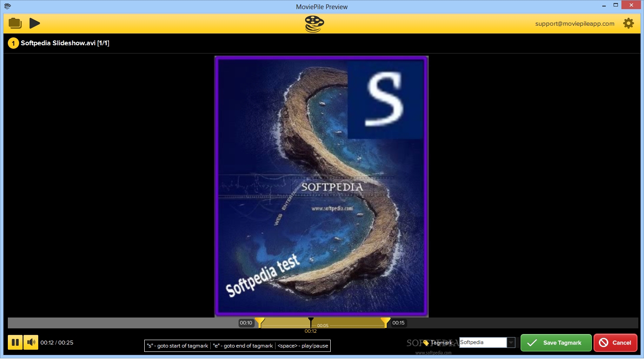Viewport: 644px width, 361px height.
Task: Expand the Tagmark name dropdown arrow
Action: (x=511, y=343)
